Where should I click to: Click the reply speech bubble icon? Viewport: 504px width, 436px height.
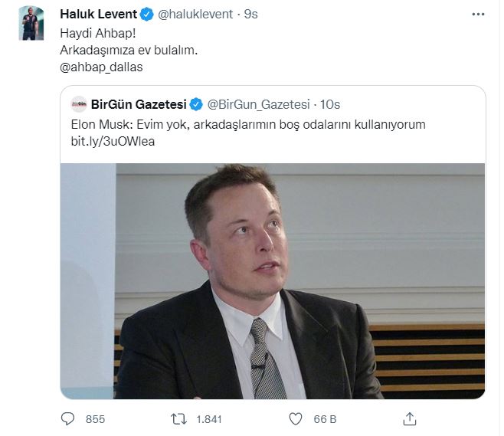(x=67, y=419)
